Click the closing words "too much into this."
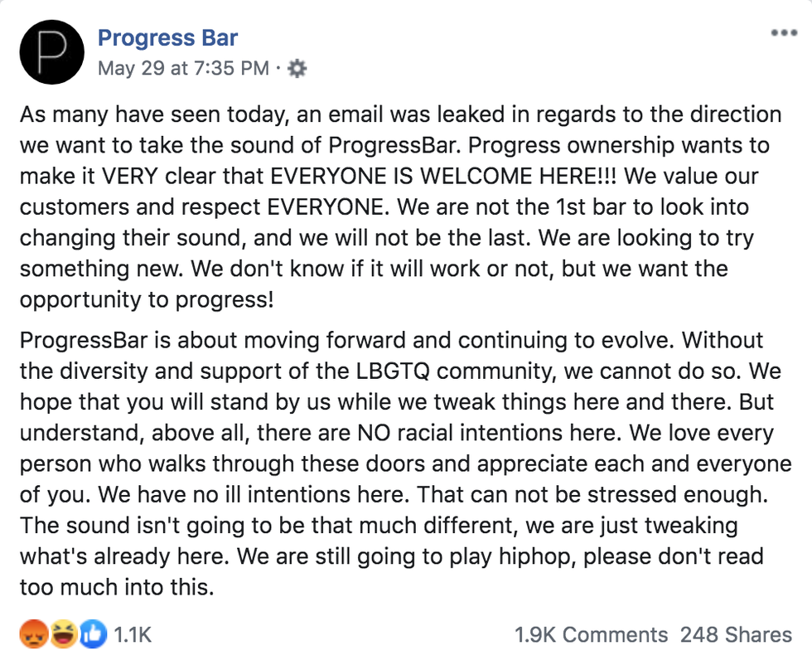The width and height of the screenshot is (812, 665). pyautogui.click(x=117, y=589)
